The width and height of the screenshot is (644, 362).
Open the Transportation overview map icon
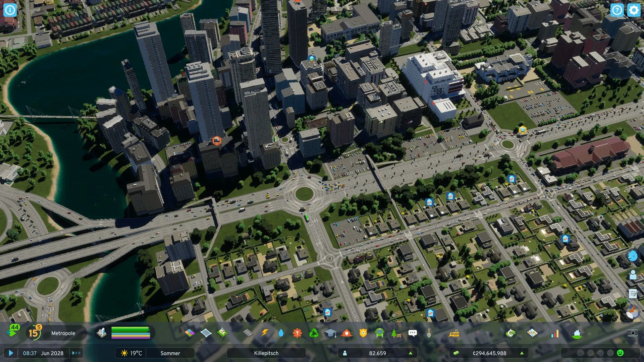click(x=532, y=333)
